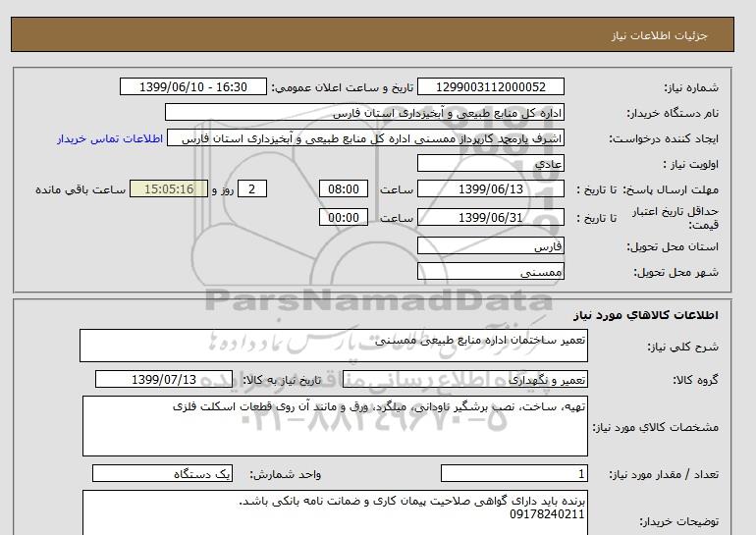Click the quantity field showing 1

[514, 473]
